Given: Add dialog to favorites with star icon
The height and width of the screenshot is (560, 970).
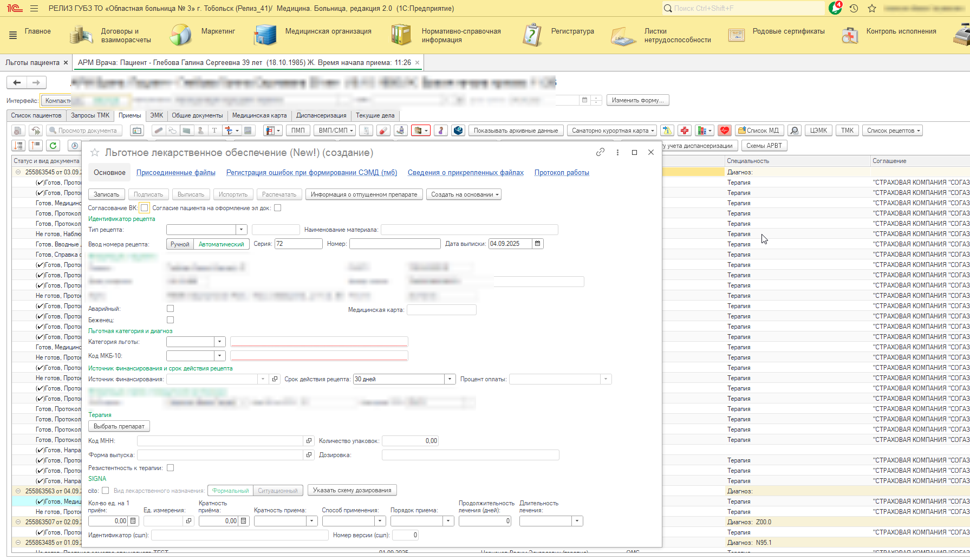Looking at the screenshot, I should [95, 153].
